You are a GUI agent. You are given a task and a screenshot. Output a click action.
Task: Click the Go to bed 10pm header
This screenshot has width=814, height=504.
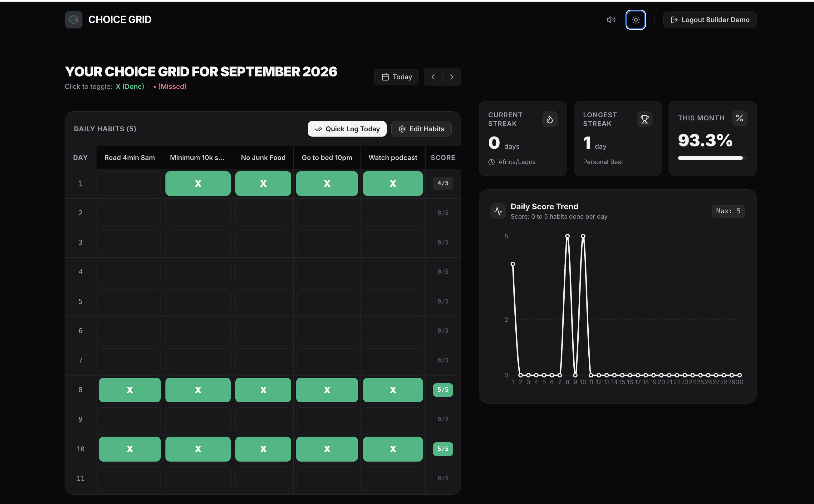(x=327, y=158)
